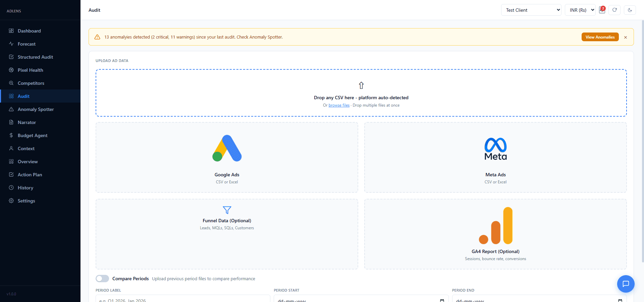Select the Competitors magnifier icon
The width and height of the screenshot is (644, 302).
[x=11, y=83]
